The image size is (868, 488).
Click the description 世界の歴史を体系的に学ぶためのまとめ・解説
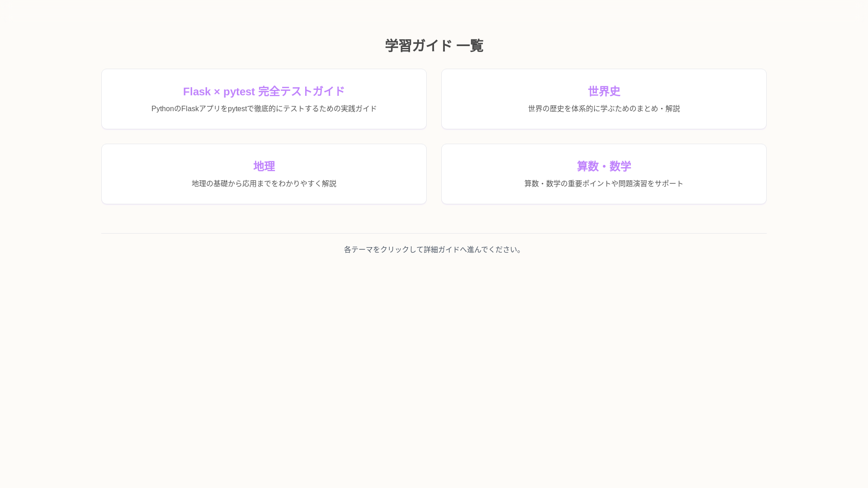pyautogui.click(x=604, y=108)
